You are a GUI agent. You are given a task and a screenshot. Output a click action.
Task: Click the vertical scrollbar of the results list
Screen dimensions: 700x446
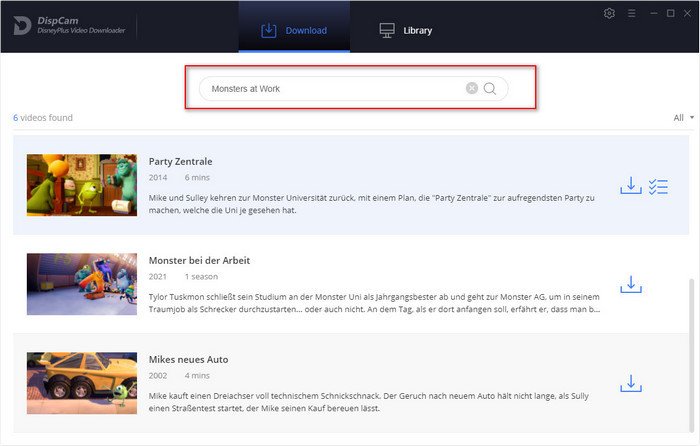click(x=692, y=355)
